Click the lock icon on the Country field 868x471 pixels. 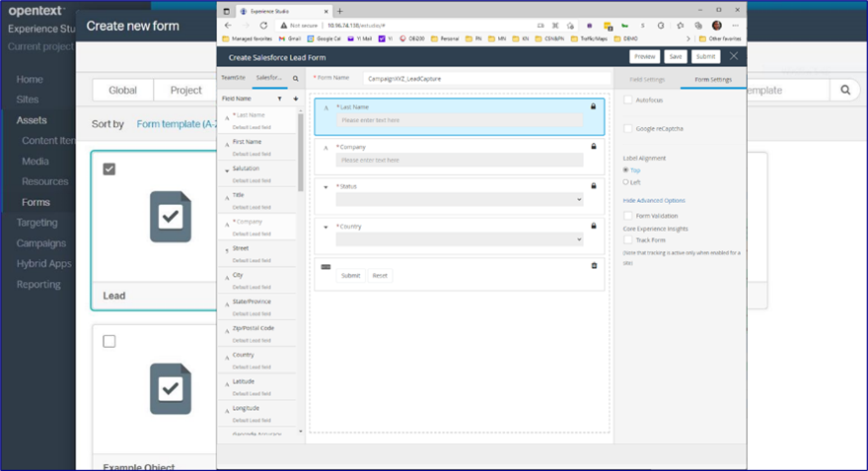(x=594, y=226)
